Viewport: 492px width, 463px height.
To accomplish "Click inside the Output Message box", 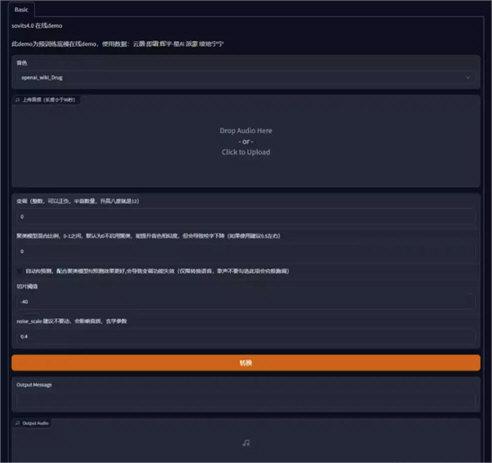I will click(246, 399).
